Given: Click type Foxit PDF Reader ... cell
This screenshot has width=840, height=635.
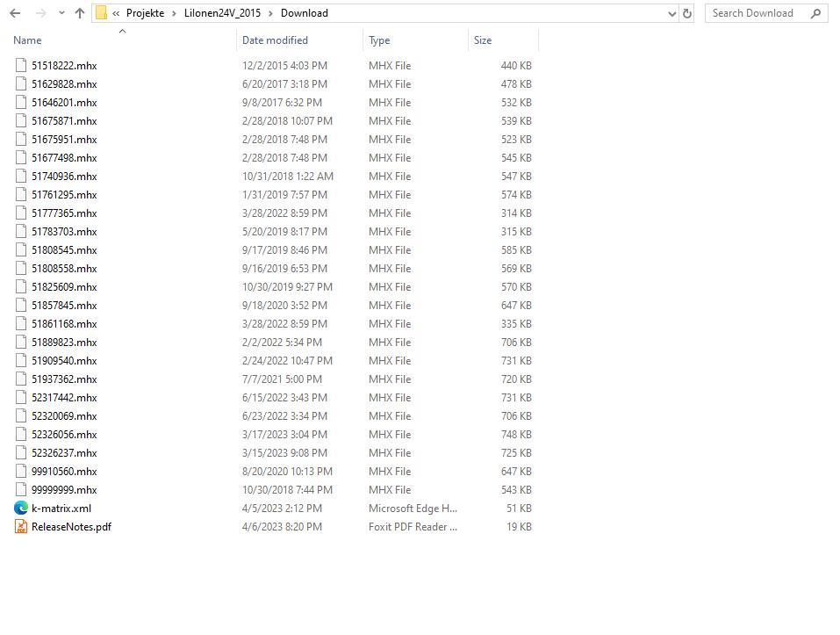Looking at the screenshot, I should [x=413, y=527].
